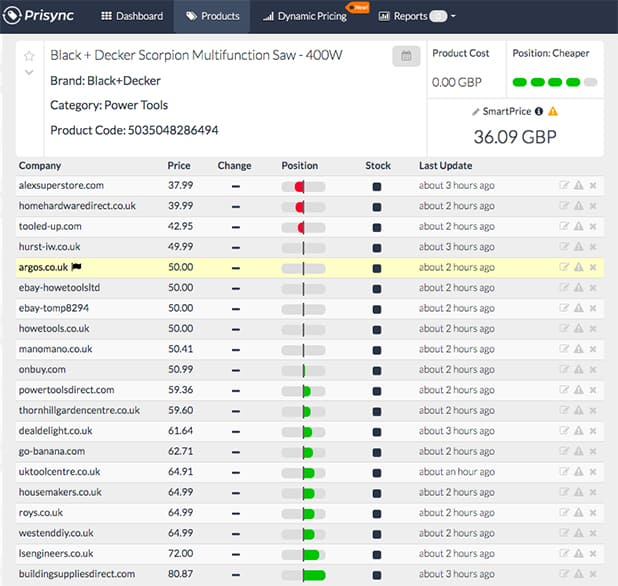Click the stock indicator for argos.co.uk
The width and height of the screenshot is (618, 586).
[377, 268]
